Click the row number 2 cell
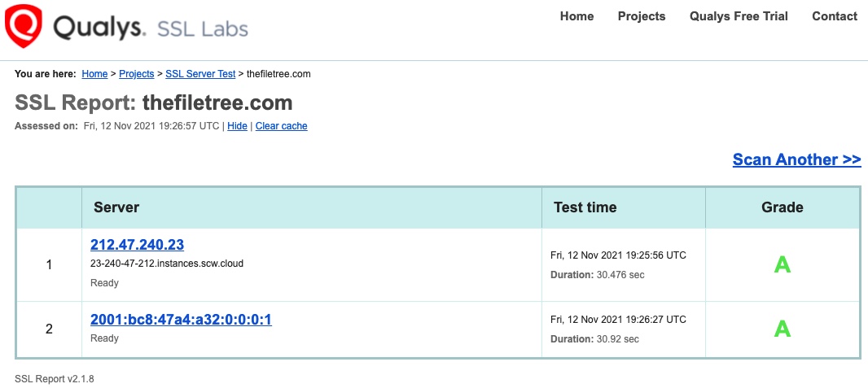Viewport: 868px width, 388px height. (x=49, y=329)
